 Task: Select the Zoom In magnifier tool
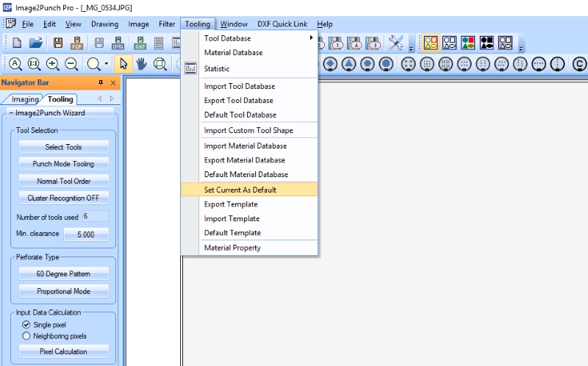pyautogui.click(x=53, y=64)
